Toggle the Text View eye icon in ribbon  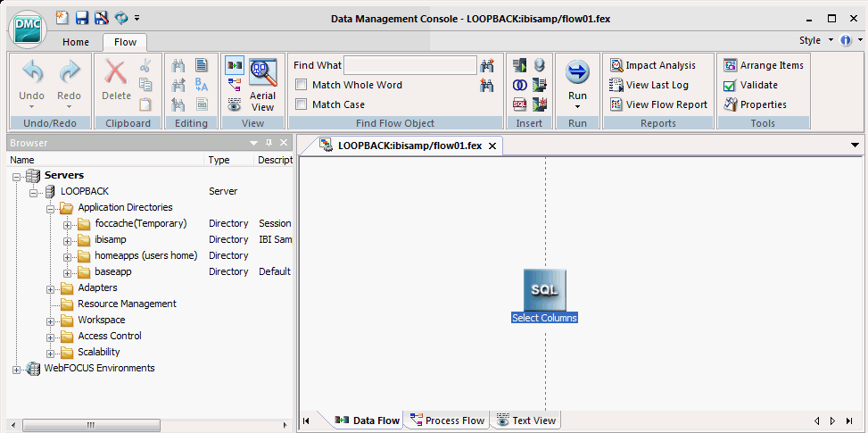coord(235,104)
